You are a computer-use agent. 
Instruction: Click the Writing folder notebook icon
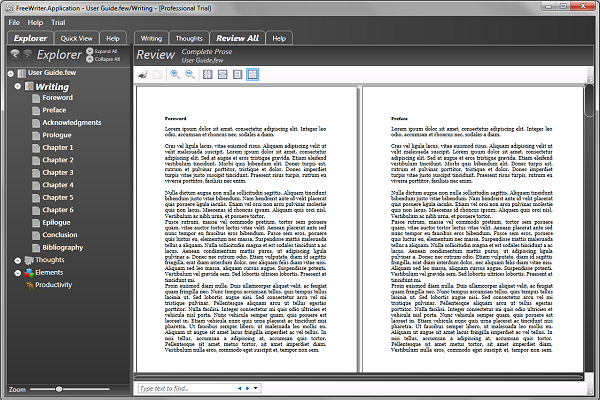coord(29,87)
